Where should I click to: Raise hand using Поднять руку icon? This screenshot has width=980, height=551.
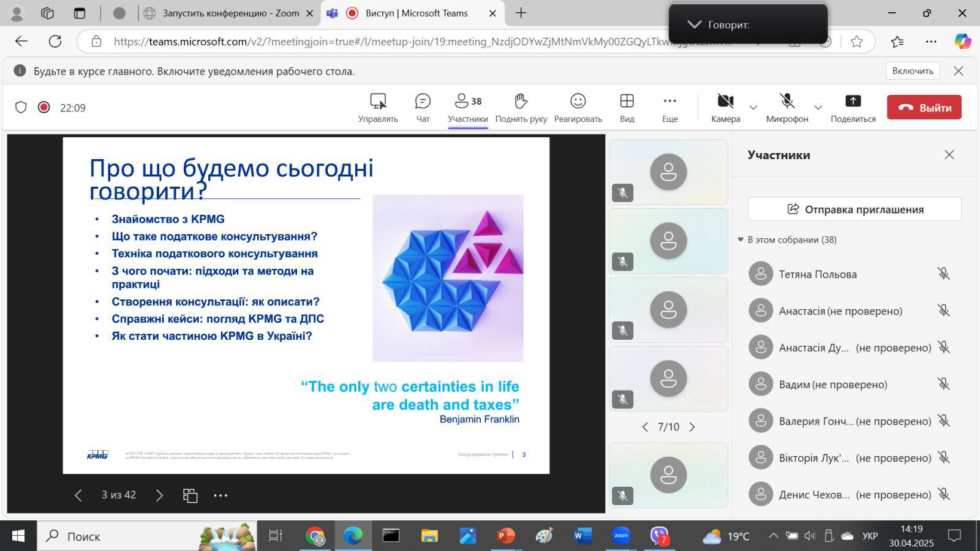pyautogui.click(x=521, y=107)
